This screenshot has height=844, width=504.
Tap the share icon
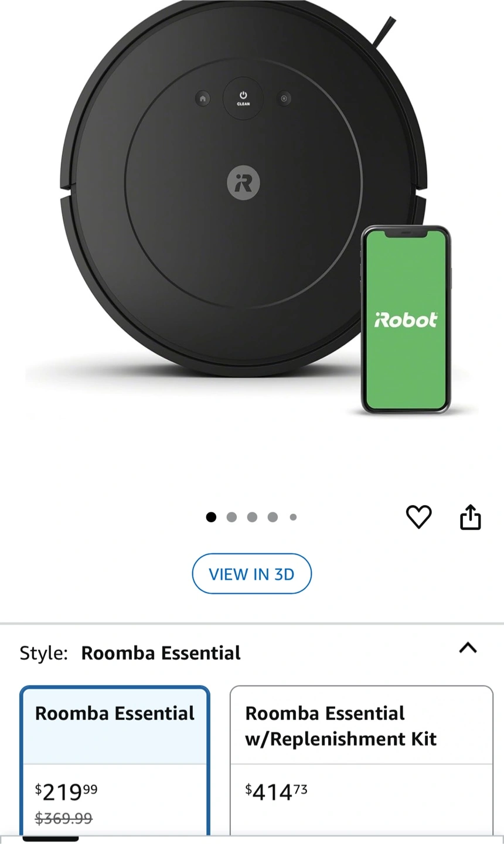[470, 517]
